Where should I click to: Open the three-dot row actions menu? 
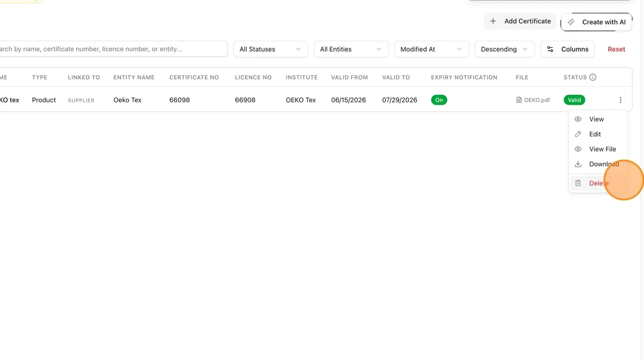(620, 100)
